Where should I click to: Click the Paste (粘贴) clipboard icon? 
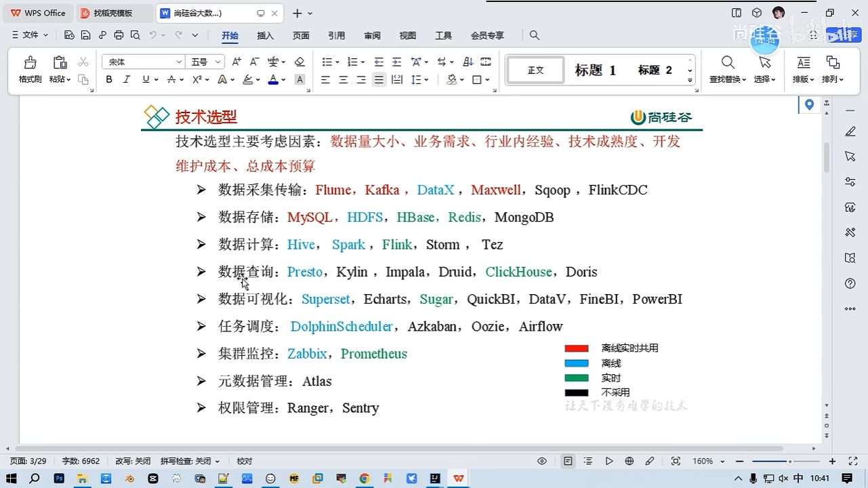pyautogui.click(x=60, y=62)
